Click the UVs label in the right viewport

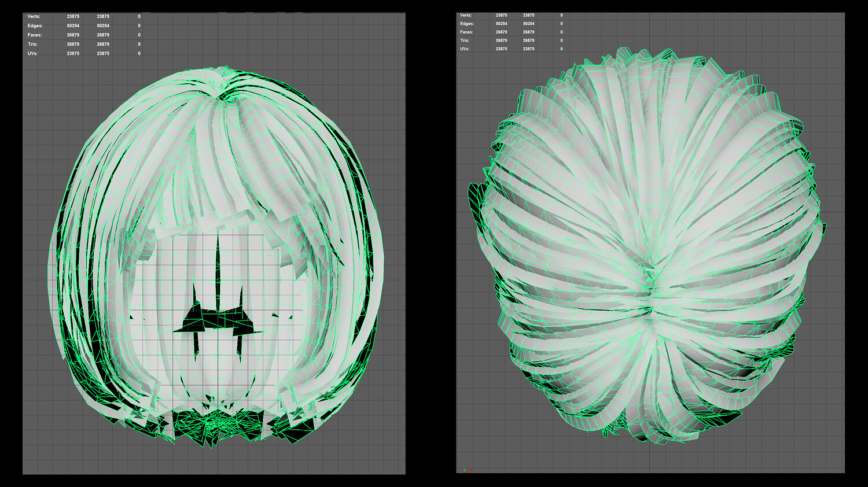(465, 49)
